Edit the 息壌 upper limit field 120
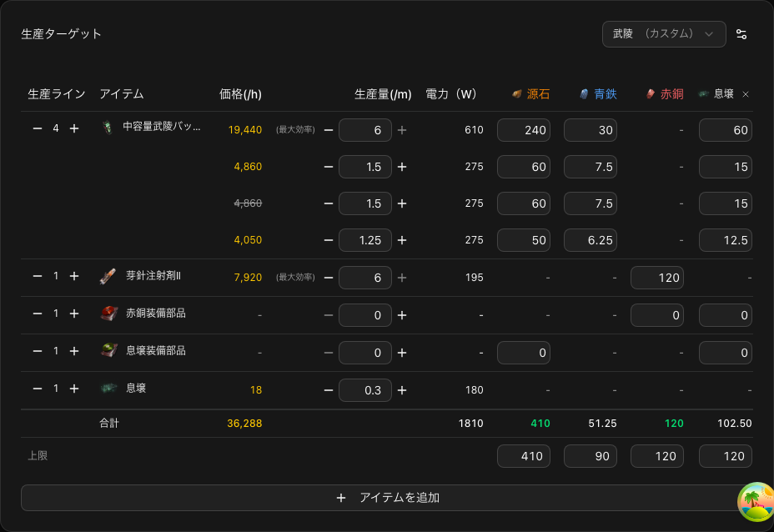The width and height of the screenshot is (774, 532). (725, 456)
